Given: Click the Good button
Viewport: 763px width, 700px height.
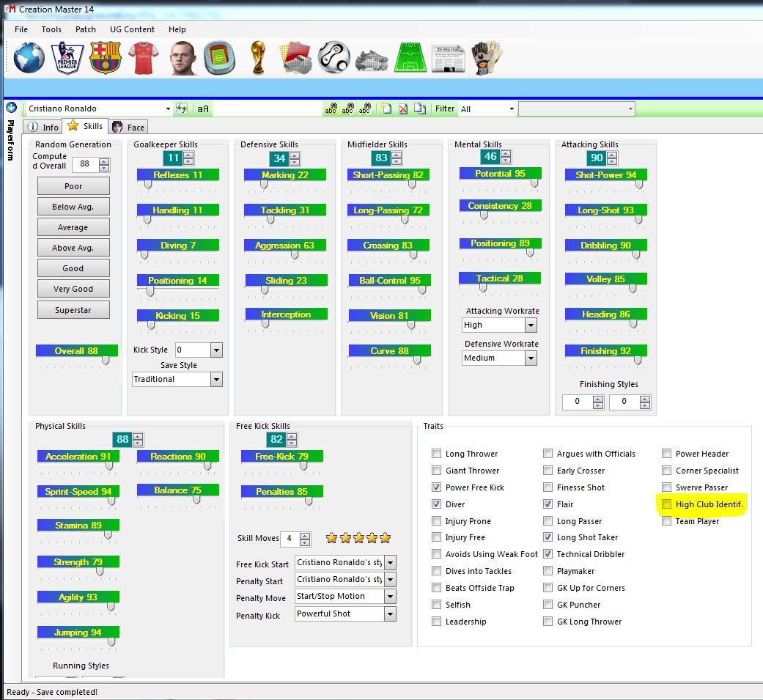Looking at the screenshot, I should pyautogui.click(x=73, y=268).
